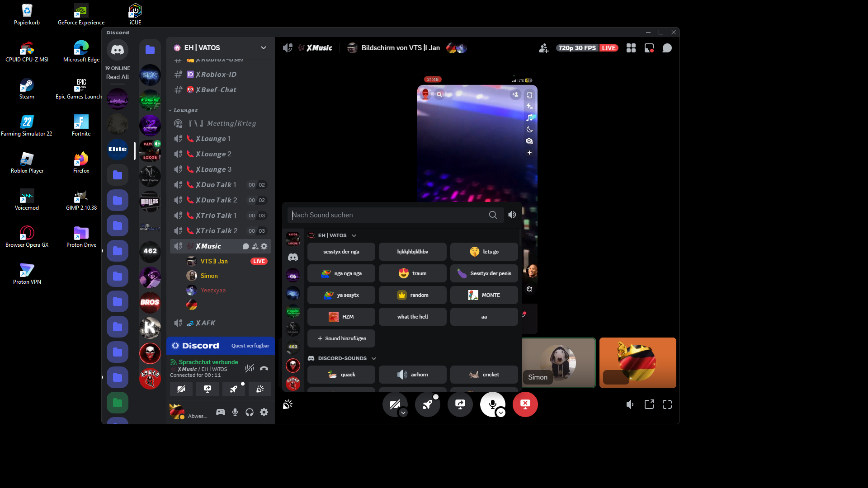Screen dimensions: 868x488
Task: Open user settings gear icon
Action: tap(264, 412)
